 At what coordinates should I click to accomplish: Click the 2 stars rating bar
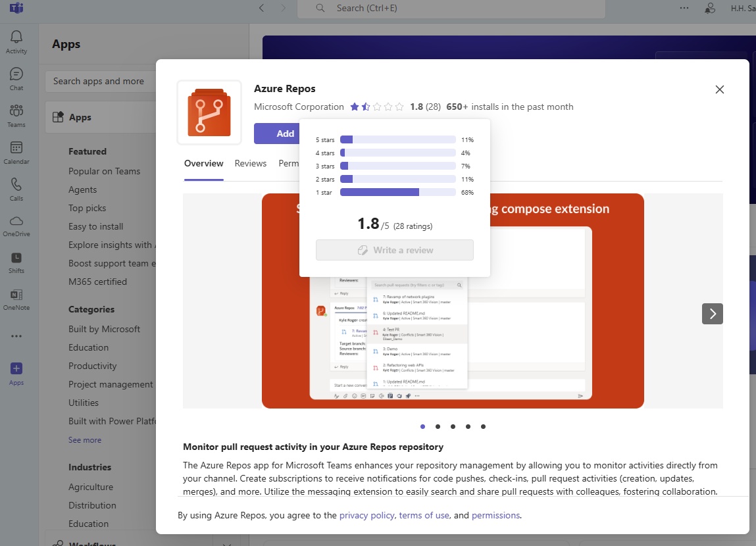(x=398, y=180)
